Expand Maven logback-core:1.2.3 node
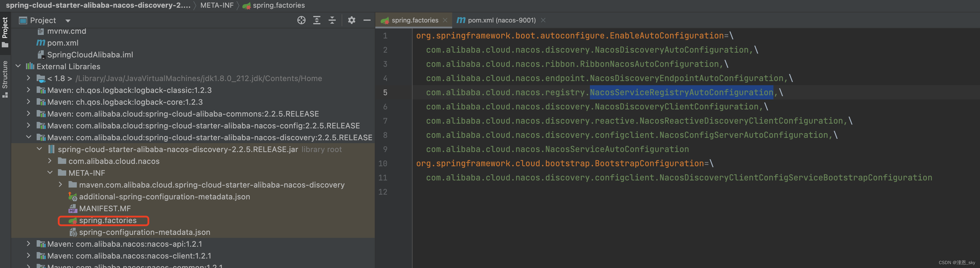The height and width of the screenshot is (268, 980). (29, 102)
